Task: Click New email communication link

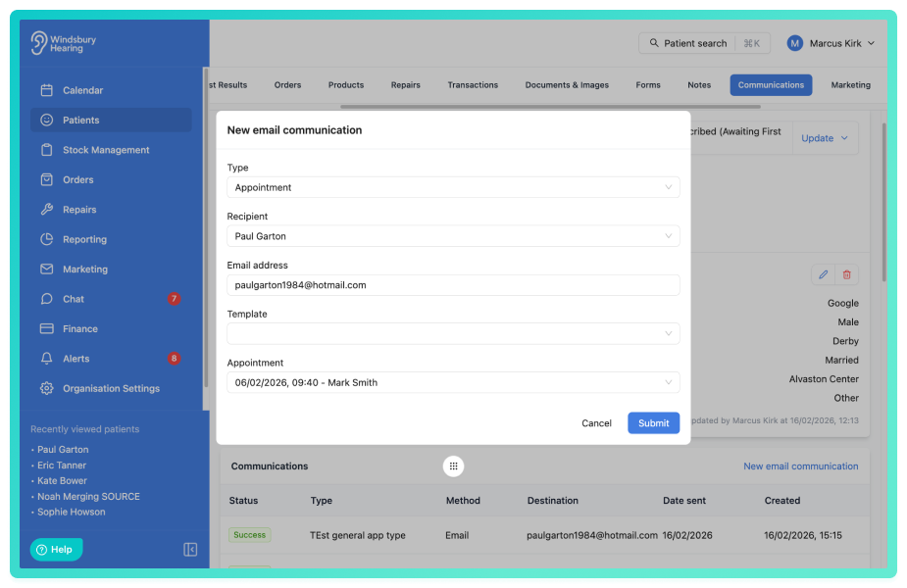Action: (x=800, y=466)
